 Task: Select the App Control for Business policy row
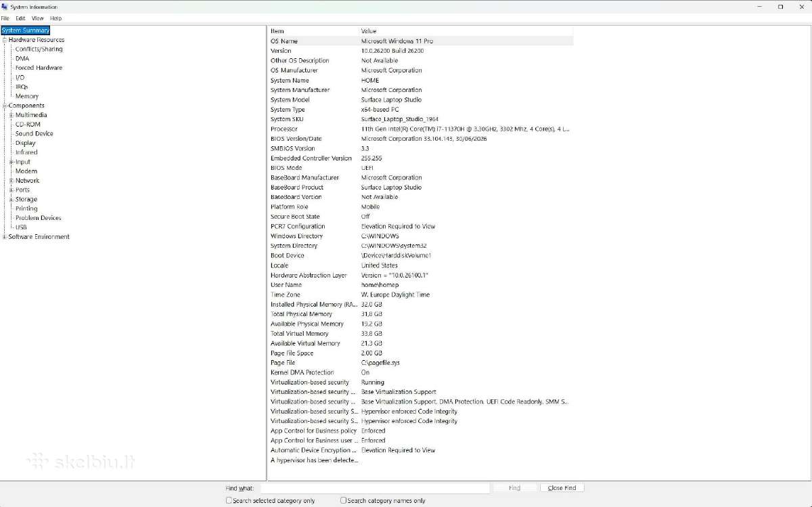coord(421,431)
